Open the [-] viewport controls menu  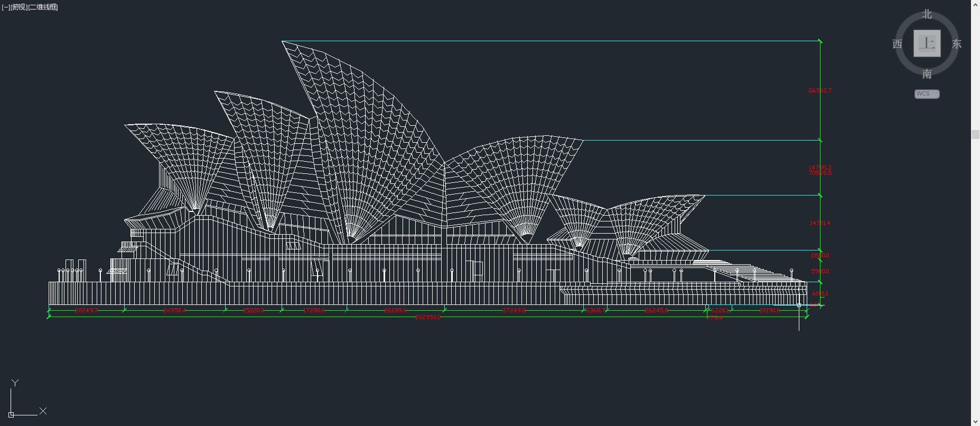click(6, 7)
